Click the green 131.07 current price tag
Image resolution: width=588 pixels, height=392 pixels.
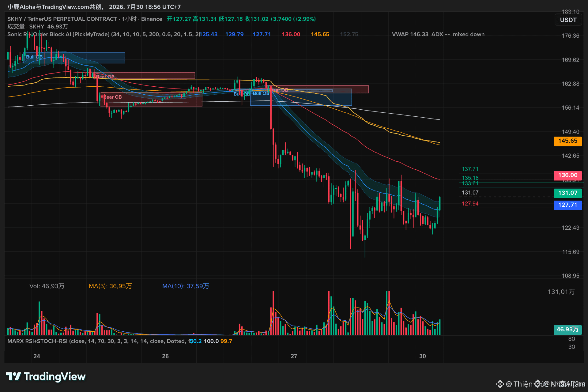568,193
